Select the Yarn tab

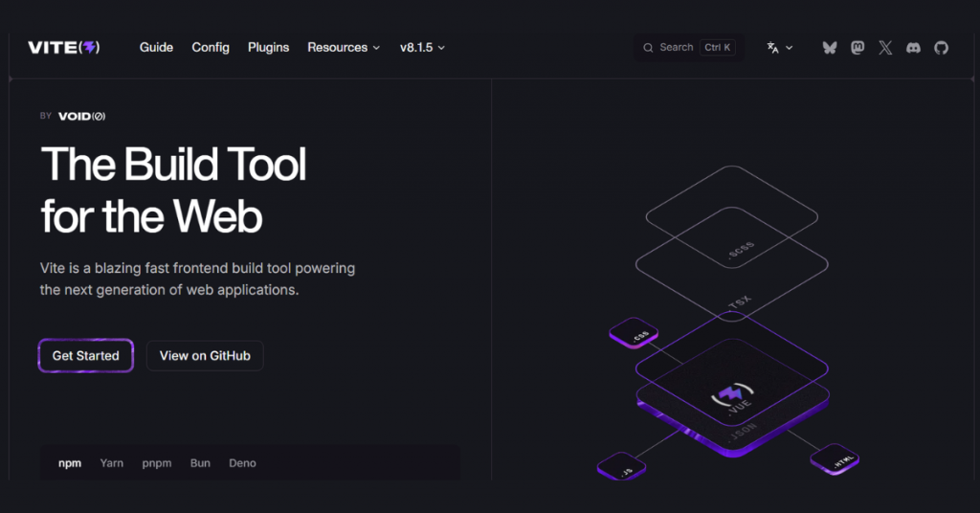[112, 463]
